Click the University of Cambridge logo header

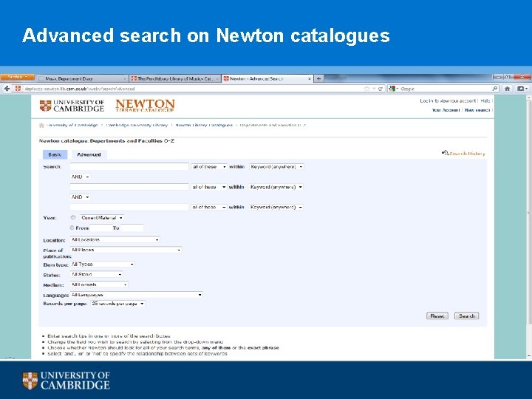[x=72, y=106]
